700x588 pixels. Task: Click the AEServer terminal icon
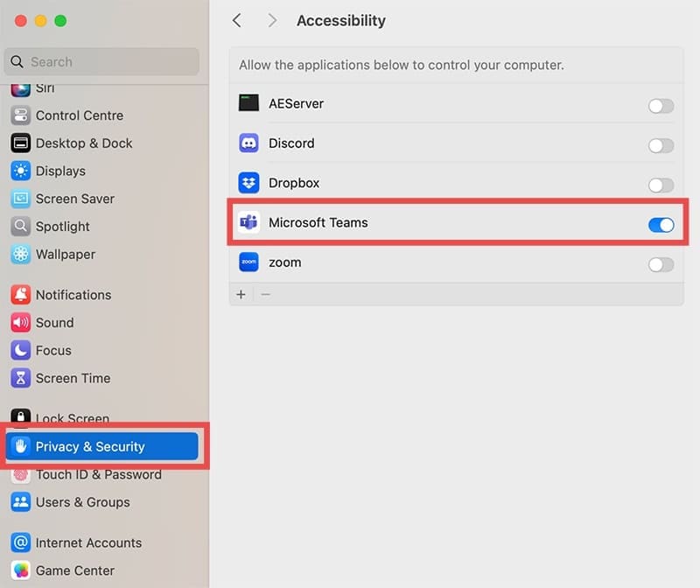click(x=248, y=103)
